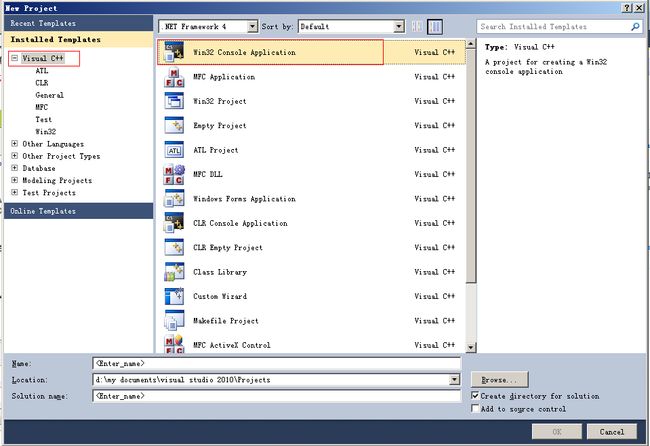Pick the Windows Forms Application icon
The image size is (650, 446).
pos(174,199)
